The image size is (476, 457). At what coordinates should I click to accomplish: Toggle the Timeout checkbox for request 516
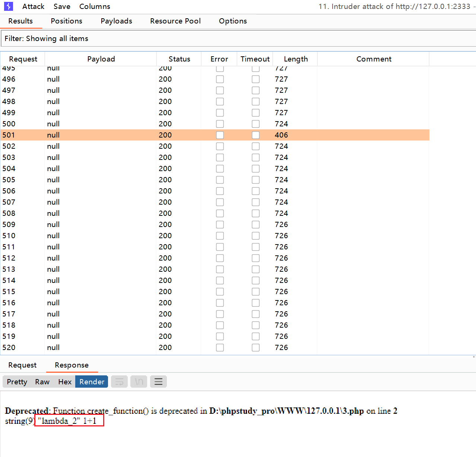click(x=256, y=303)
